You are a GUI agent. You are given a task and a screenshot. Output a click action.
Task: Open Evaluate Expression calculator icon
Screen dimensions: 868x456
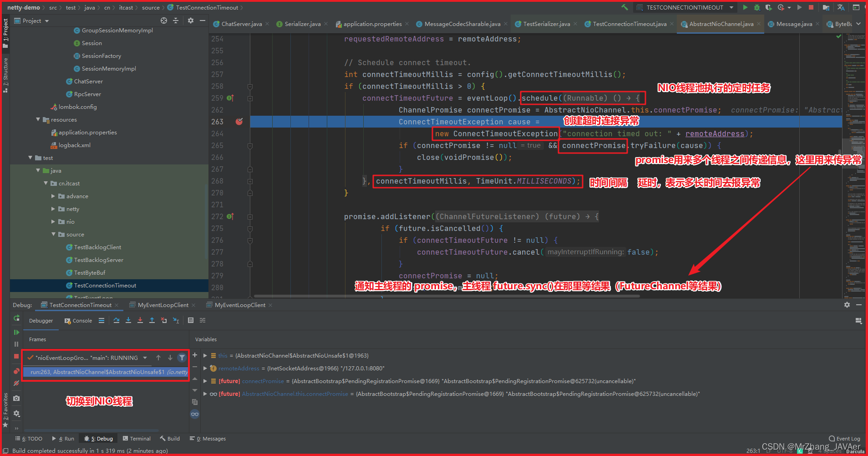[191, 320]
